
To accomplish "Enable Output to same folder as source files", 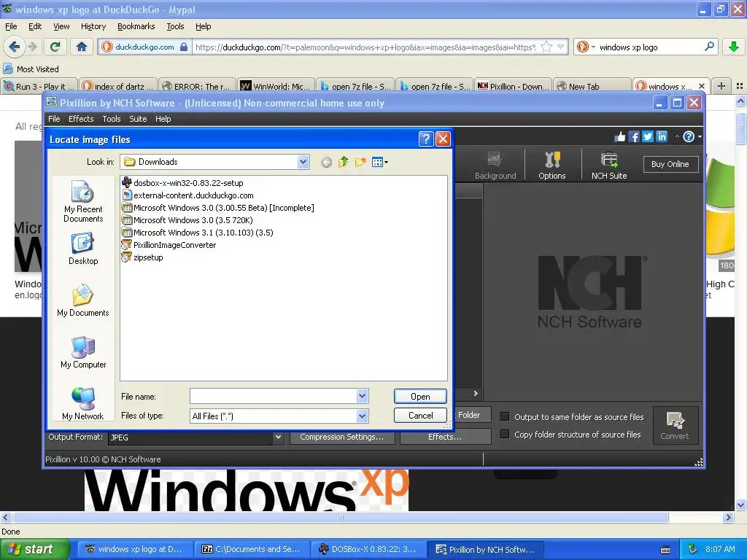I will pos(505,416).
